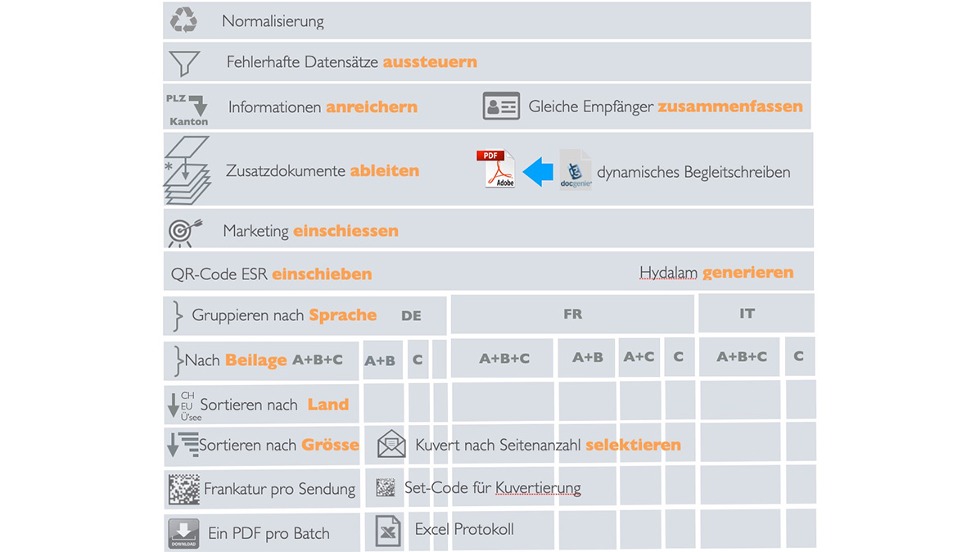Click the blue left-pointing arrow
The width and height of the screenshot is (980, 552).
(x=537, y=171)
